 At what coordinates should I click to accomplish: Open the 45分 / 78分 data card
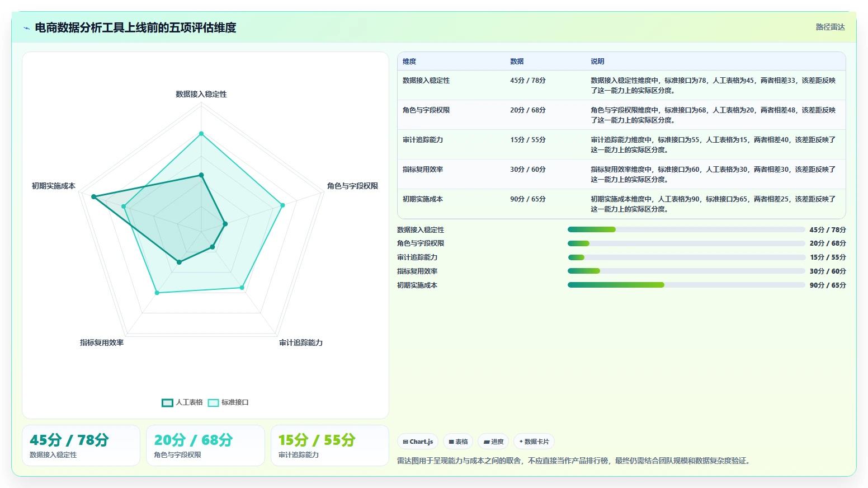pos(81,445)
